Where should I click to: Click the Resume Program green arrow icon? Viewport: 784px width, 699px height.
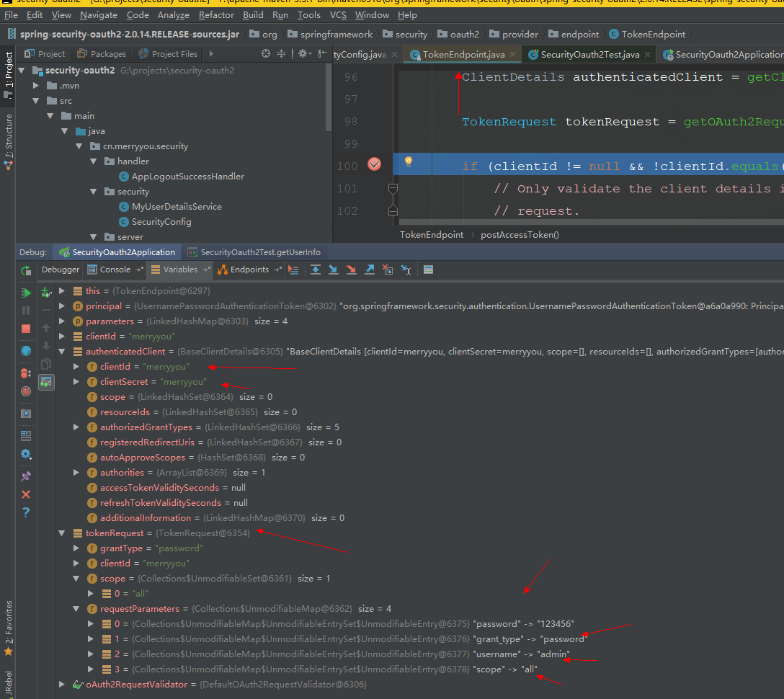26,295
